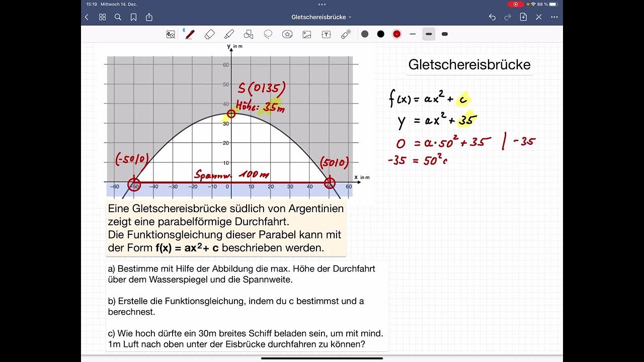The height and width of the screenshot is (362, 644).
Task: Select the Highlighter tool
Action: click(229, 34)
